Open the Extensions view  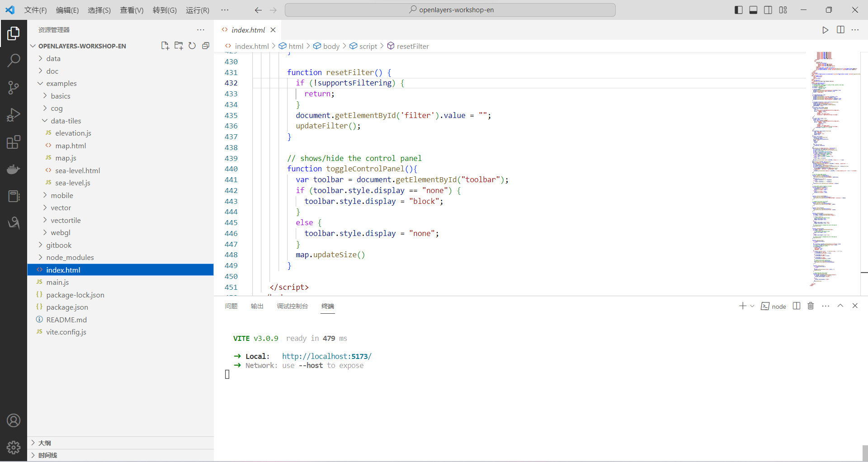click(14, 142)
